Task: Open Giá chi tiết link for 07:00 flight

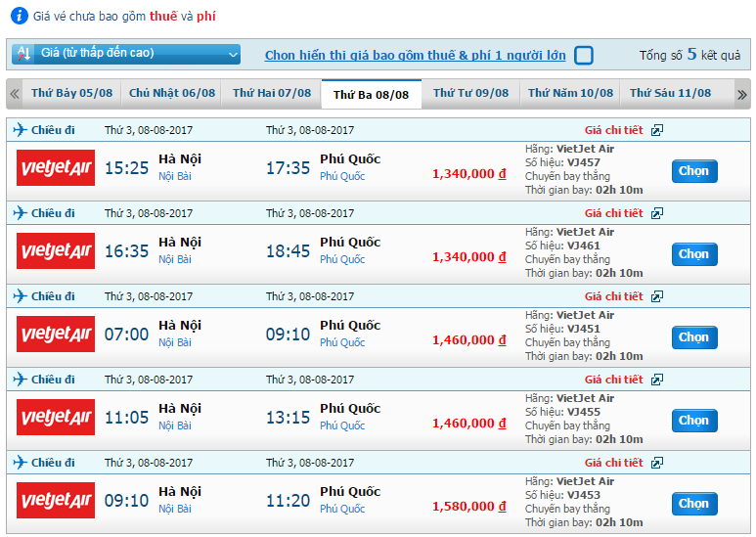Action: [x=614, y=296]
